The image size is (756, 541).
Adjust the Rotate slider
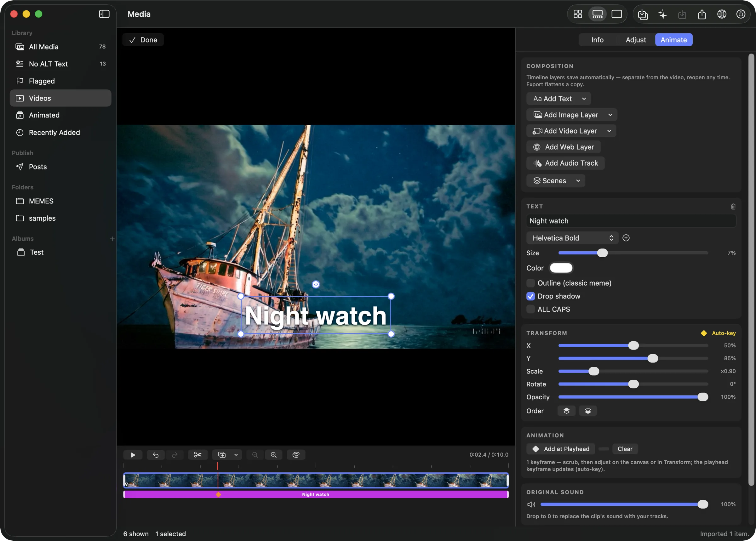click(x=633, y=384)
